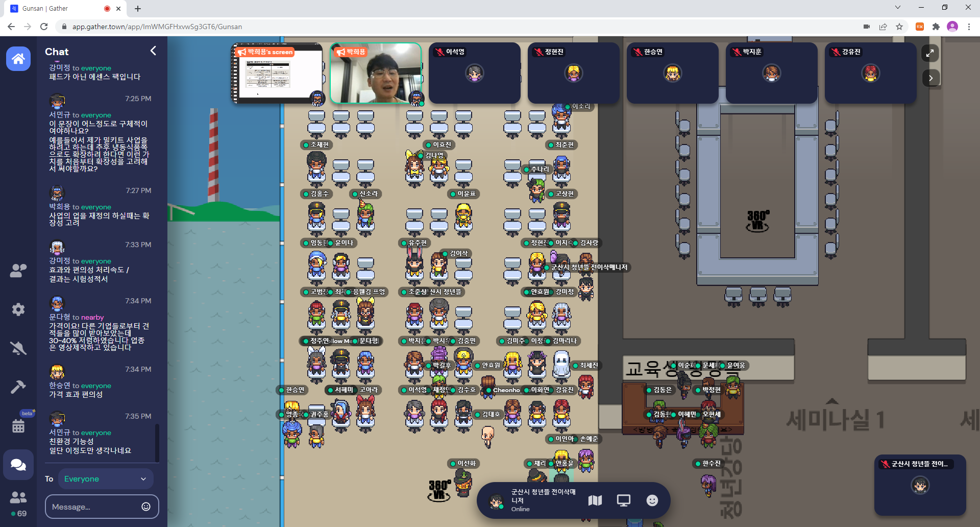This screenshot has height=527, width=980.
Task: Click the 한수진 name label on map
Action: [x=707, y=464]
